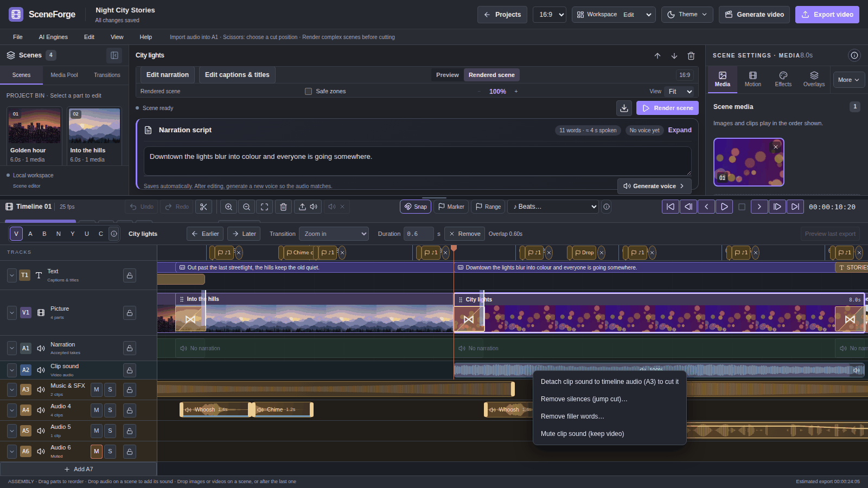868x488 pixels.
Task: Enable Safe zones checkbox
Action: coord(308,92)
